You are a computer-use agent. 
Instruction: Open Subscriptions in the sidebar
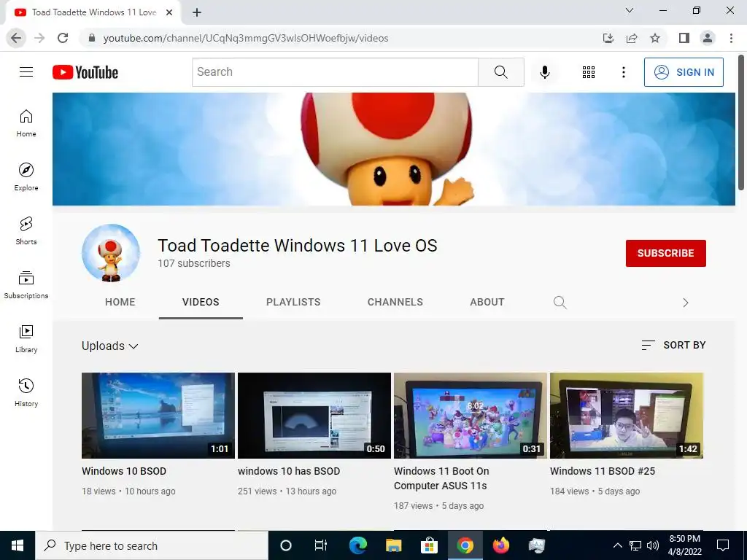coord(26,285)
